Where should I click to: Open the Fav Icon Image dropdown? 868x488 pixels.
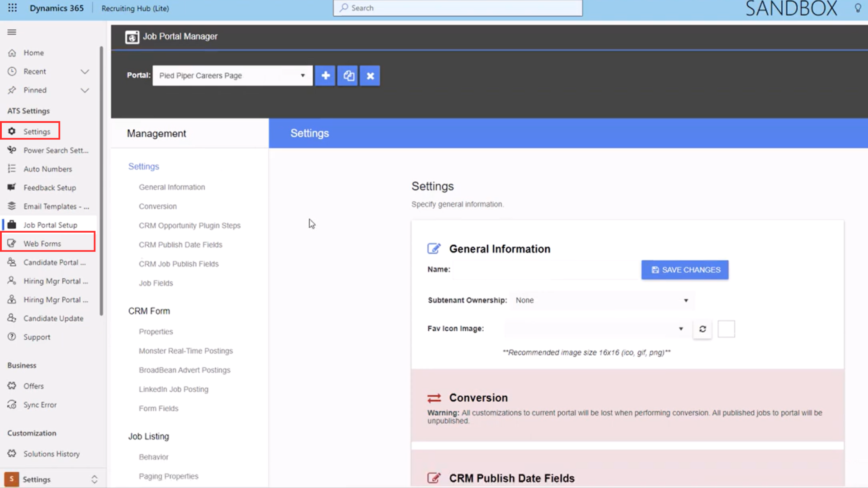pyautogui.click(x=597, y=329)
